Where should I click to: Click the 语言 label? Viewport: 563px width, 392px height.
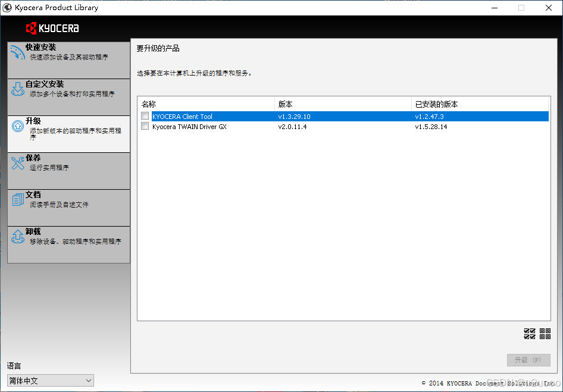coord(14,366)
